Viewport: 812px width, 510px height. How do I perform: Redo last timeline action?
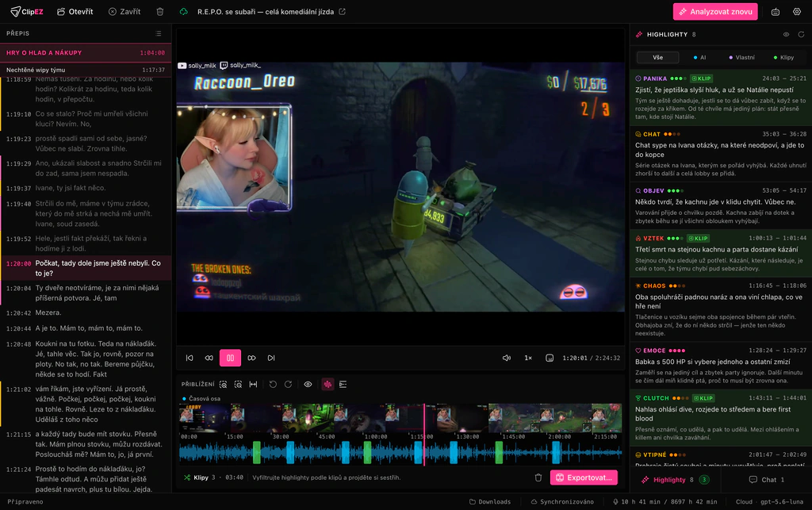click(288, 384)
